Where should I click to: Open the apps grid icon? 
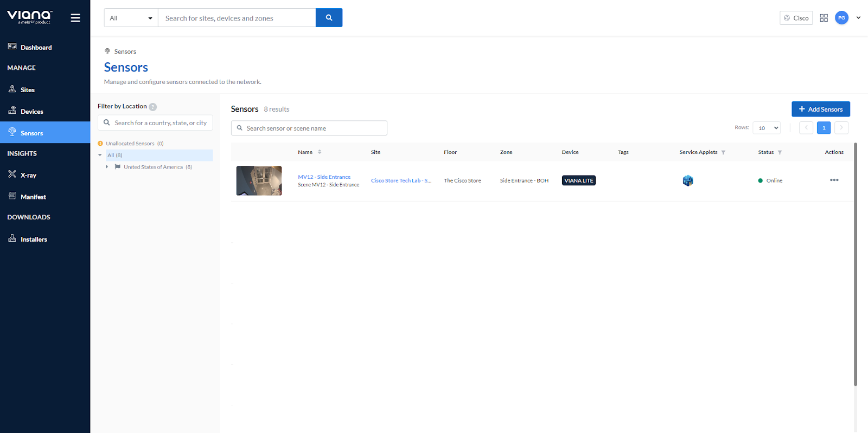(824, 18)
